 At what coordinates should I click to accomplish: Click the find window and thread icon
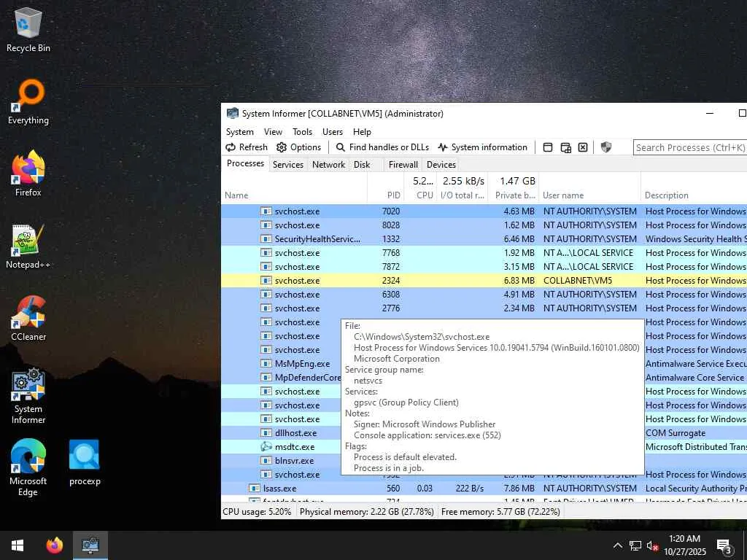point(565,147)
